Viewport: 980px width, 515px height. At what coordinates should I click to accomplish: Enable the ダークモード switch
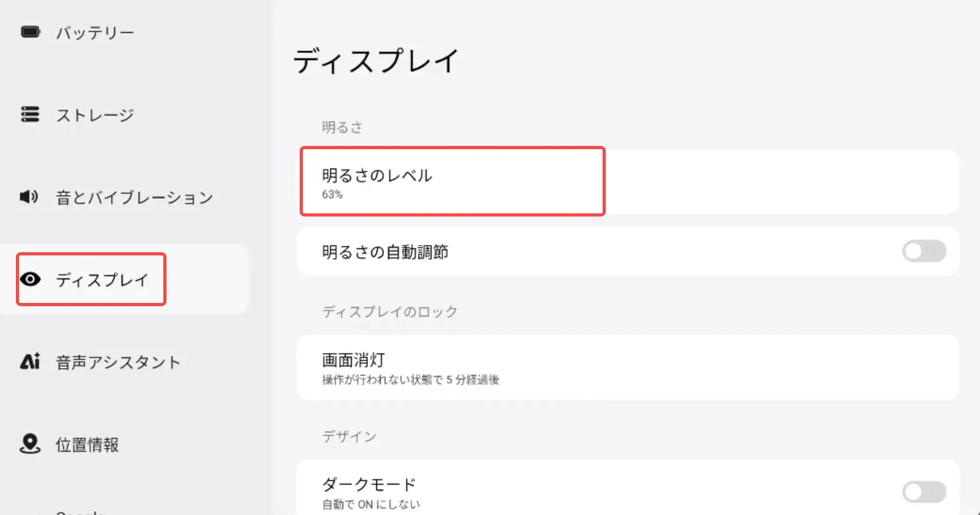point(923,492)
